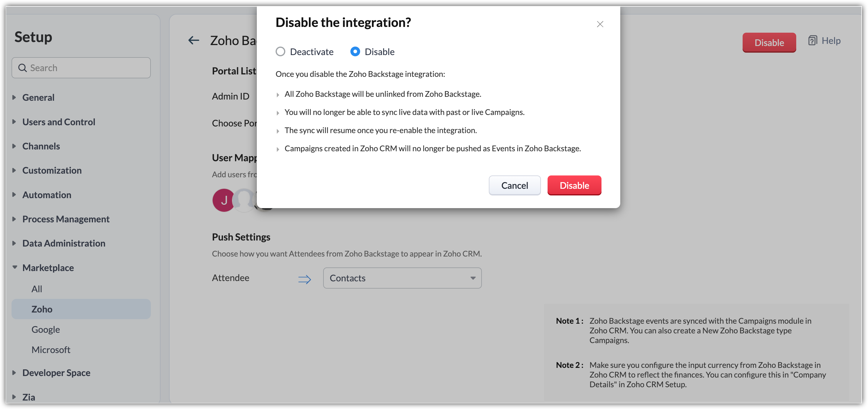Open the Contacts attendee dropdown

tap(402, 278)
